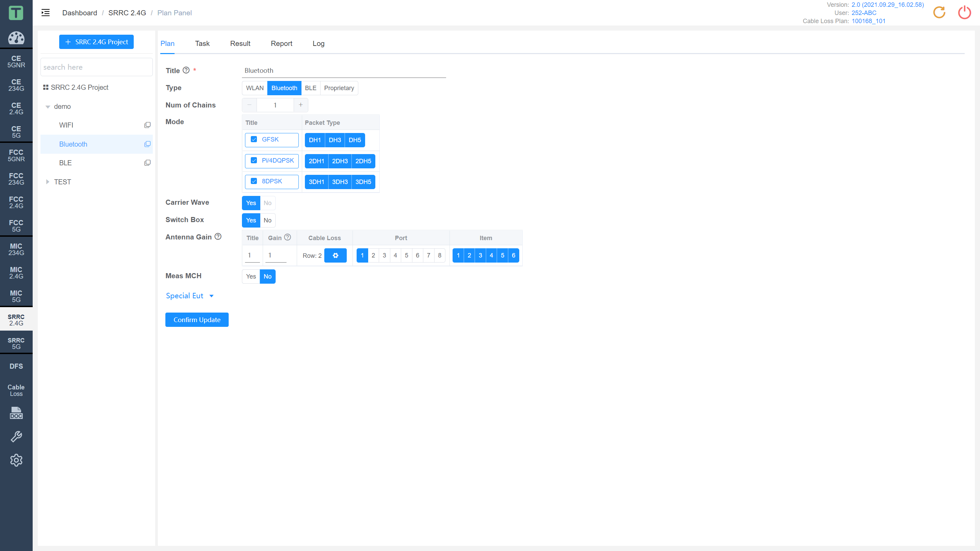980x551 pixels.
Task: Click the settings gear sidebar icon
Action: 16,460
